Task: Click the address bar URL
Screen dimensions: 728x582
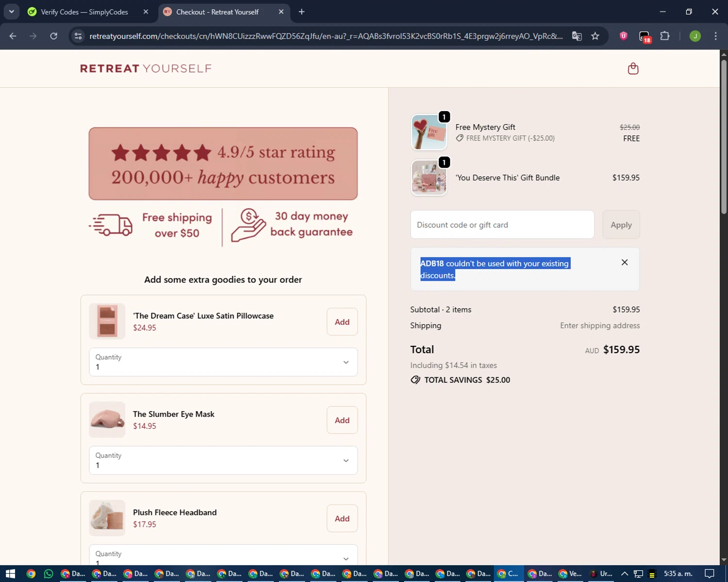Action: pos(326,36)
